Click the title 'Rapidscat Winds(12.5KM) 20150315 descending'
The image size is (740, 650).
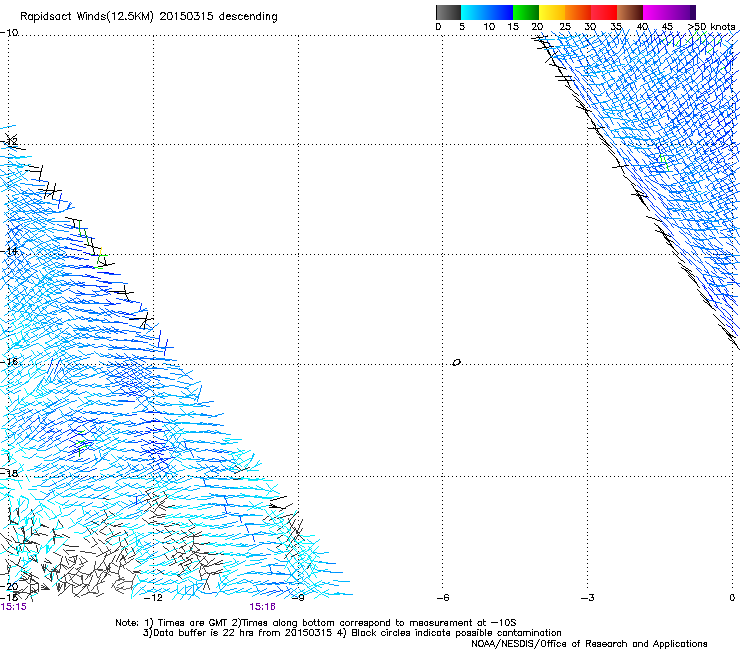tap(149, 17)
